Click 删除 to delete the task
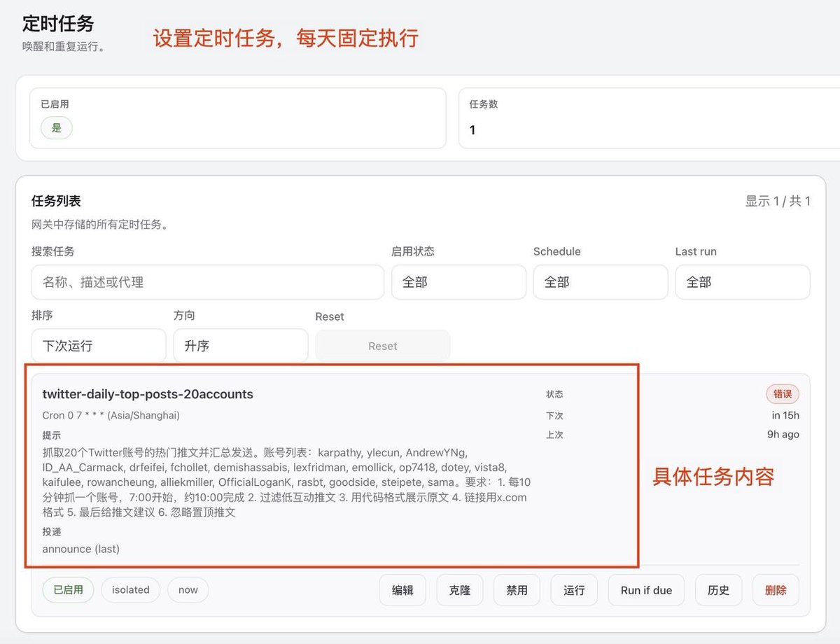Viewport: 840px width, 644px height. coord(775,590)
